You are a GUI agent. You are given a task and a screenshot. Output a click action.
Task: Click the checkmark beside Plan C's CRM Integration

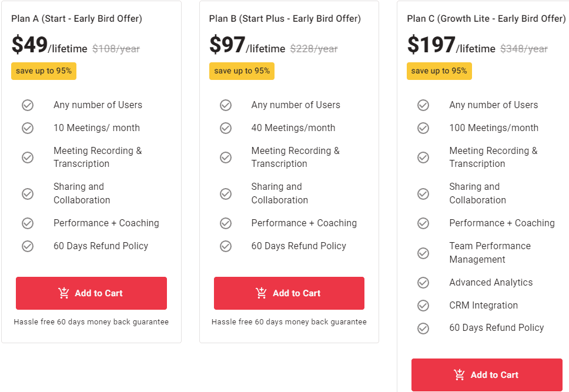pyautogui.click(x=423, y=305)
